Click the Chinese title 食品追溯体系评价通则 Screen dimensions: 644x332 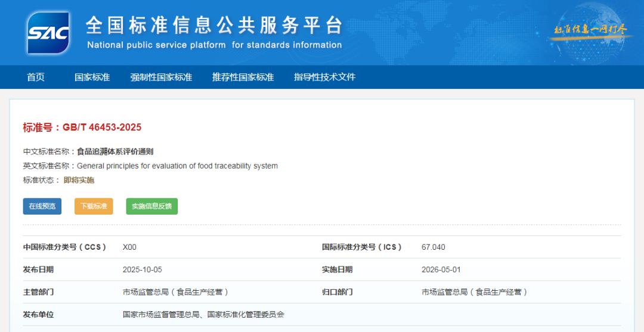(x=115, y=151)
